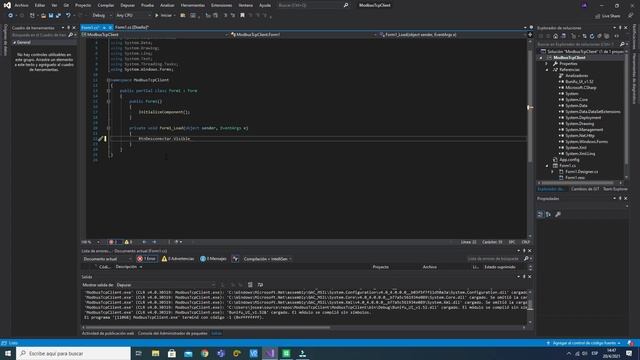Click the Alphabetical sort icon in Properties panel
Screen dimensions: 640x360
[x=549, y=214]
